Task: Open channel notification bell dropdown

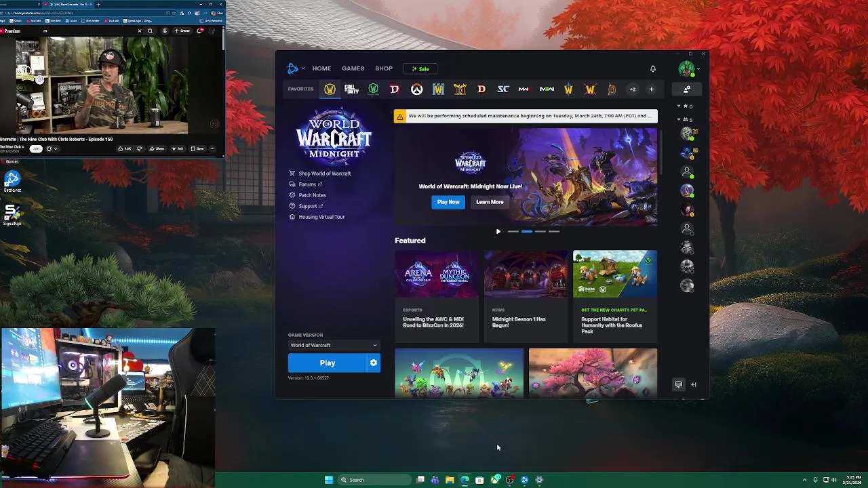Action: (51, 148)
